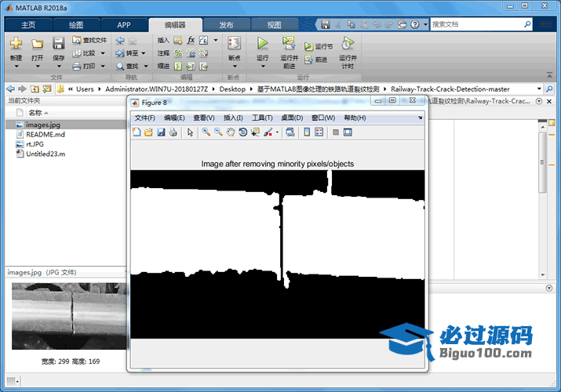Screen dimensions: 561x392
Task: Click the Find Files button
Action: point(89,40)
